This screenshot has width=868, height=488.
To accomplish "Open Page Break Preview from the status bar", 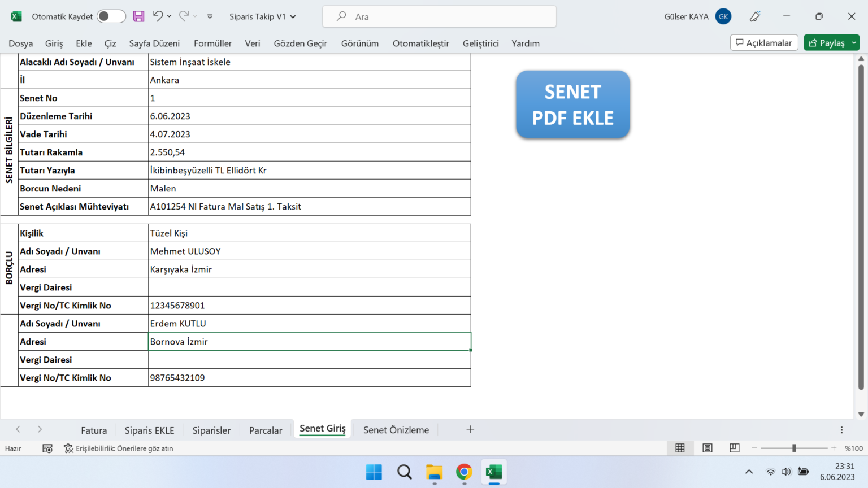I will pyautogui.click(x=734, y=447).
